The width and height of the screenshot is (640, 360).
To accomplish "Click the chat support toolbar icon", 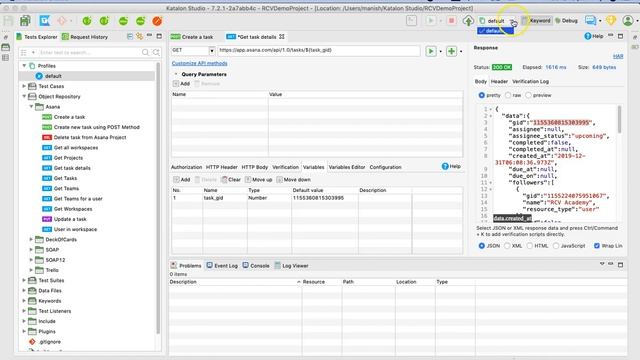I will pyautogui.click(x=590, y=20).
